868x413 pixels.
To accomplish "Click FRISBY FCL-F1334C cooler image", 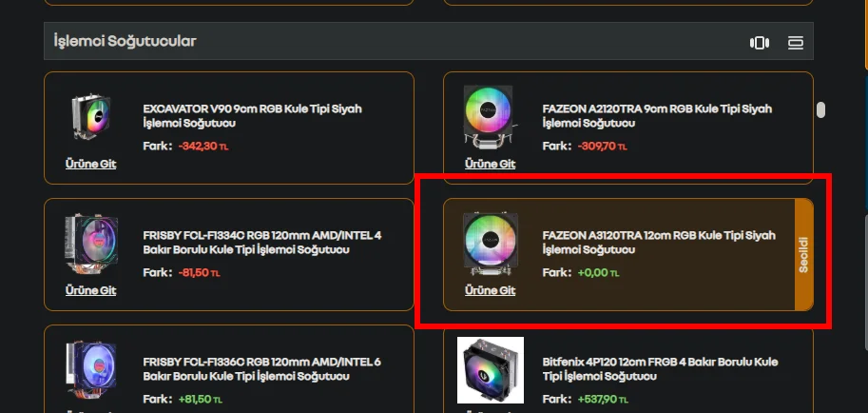I will point(90,244).
